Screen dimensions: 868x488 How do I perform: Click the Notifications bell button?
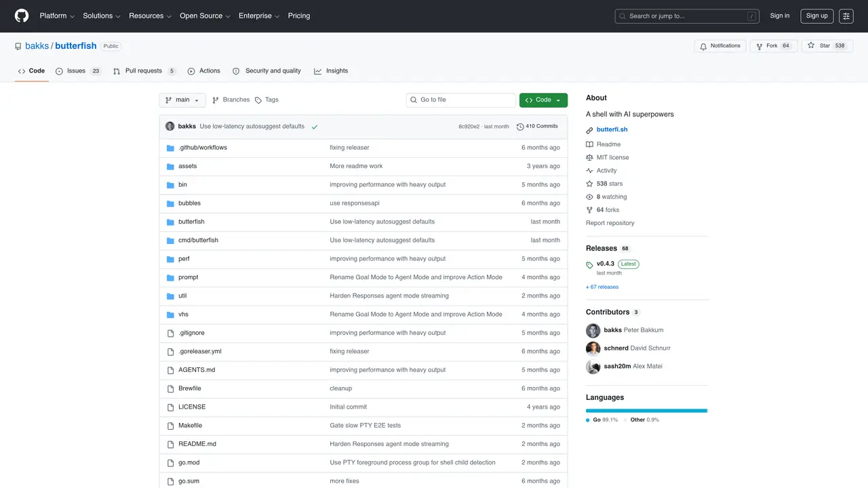click(720, 46)
